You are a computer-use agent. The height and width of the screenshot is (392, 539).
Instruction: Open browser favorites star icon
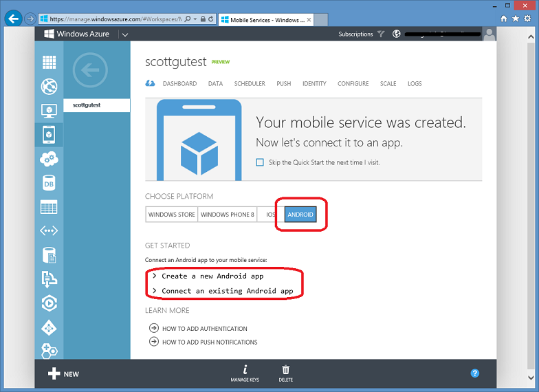tap(516, 19)
